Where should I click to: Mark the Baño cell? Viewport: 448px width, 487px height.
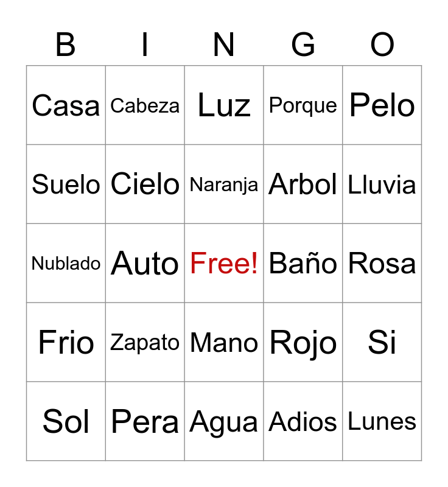click(303, 263)
